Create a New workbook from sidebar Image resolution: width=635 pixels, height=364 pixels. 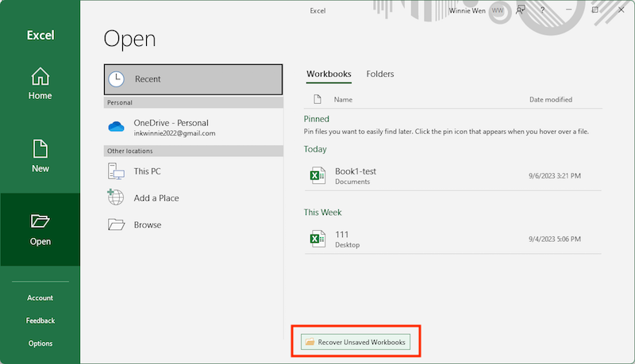[40, 156]
